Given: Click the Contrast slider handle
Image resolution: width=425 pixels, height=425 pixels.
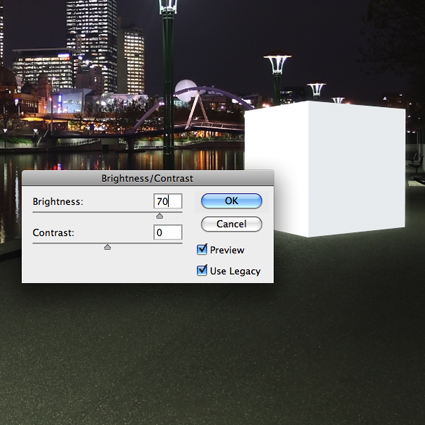Looking at the screenshot, I should (x=107, y=247).
